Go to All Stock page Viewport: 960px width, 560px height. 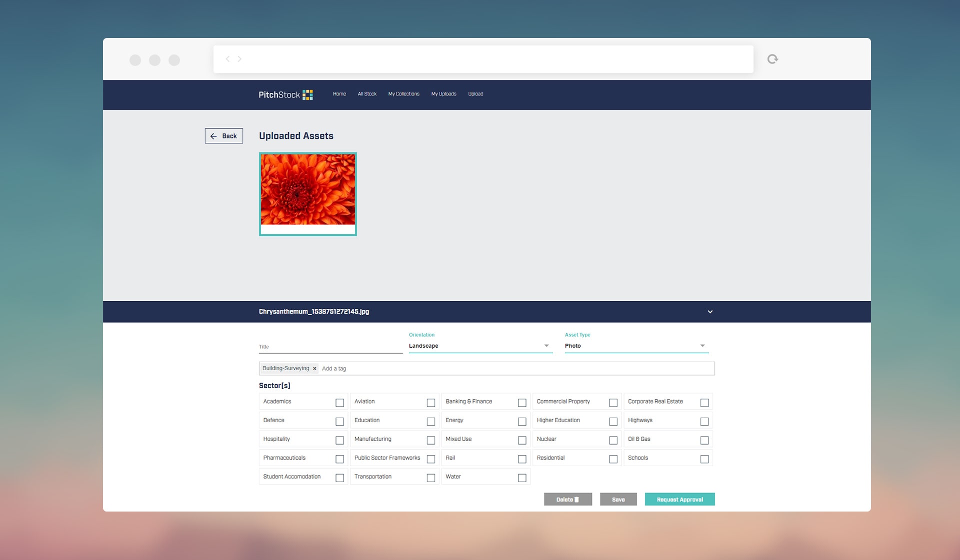(x=367, y=94)
